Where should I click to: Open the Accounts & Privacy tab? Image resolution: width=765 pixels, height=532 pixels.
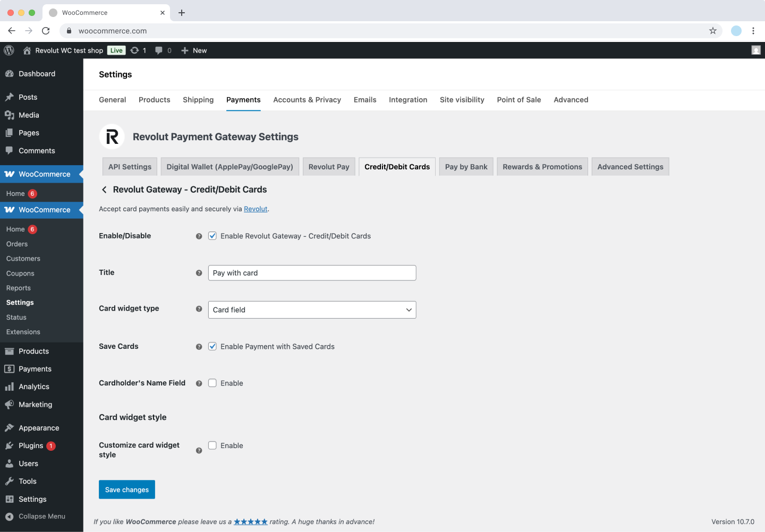pos(307,100)
